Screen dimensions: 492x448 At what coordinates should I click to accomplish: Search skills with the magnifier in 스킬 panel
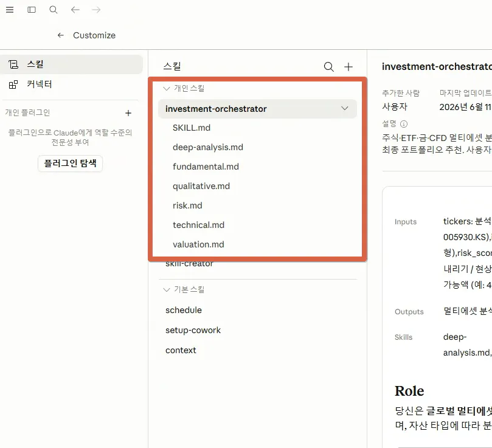pyautogui.click(x=328, y=67)
